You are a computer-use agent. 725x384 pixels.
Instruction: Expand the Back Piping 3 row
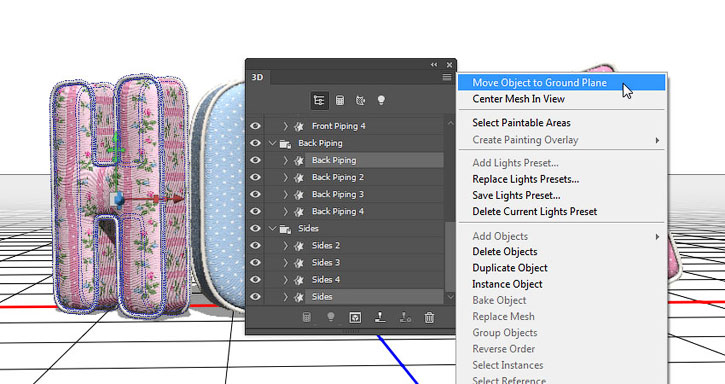click(x=285, y=194)
